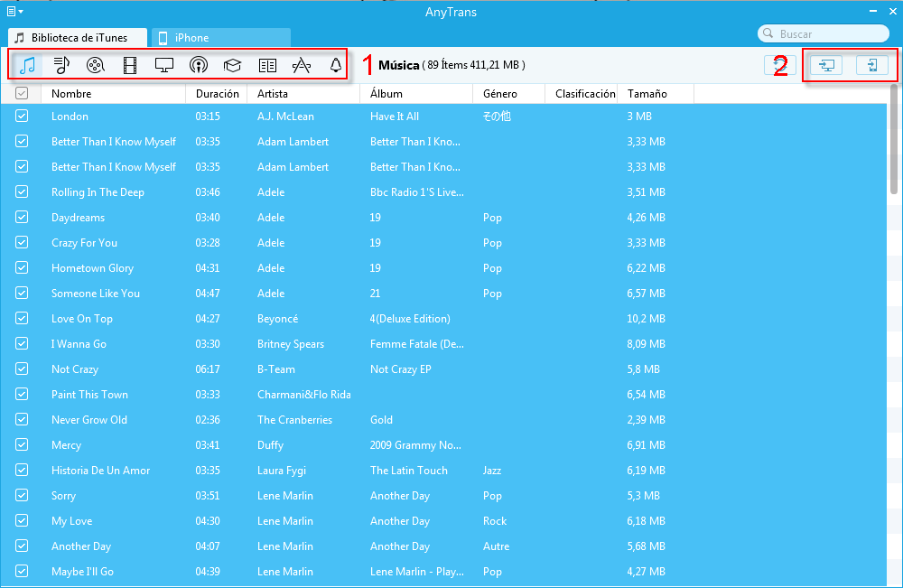Click artist Laura Fygi
Screen dimensions: 903x588
(282, 471)
